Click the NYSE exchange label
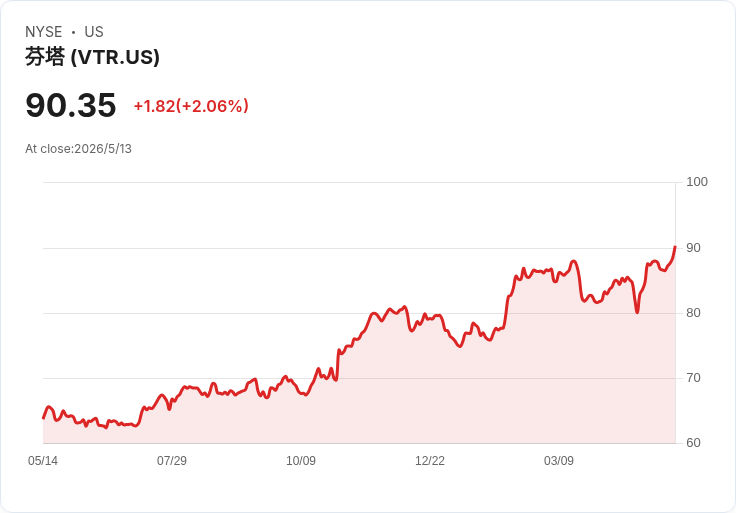Screen dimensions: 736x513 tap(44, 32)
